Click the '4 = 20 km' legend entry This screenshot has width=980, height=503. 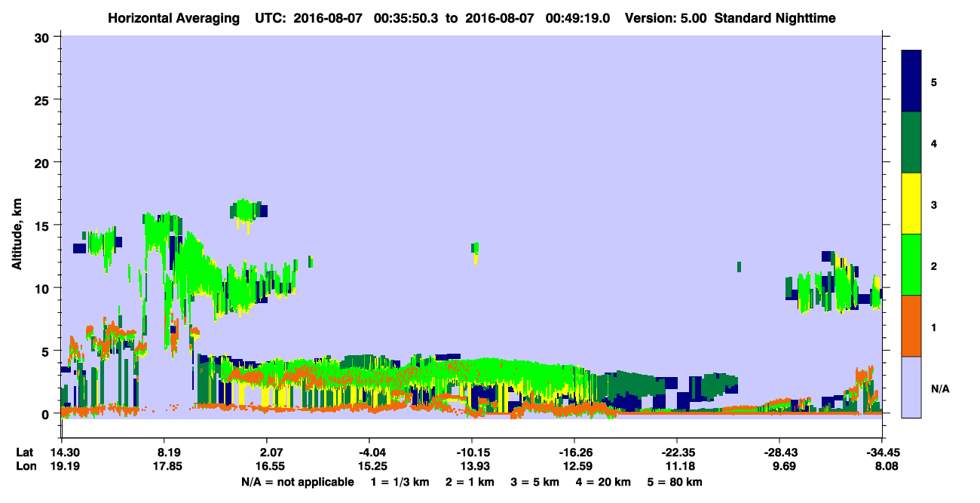point(603,482)
